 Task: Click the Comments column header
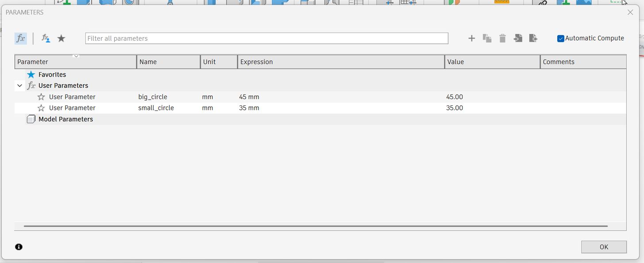click(x=583, y=62)
